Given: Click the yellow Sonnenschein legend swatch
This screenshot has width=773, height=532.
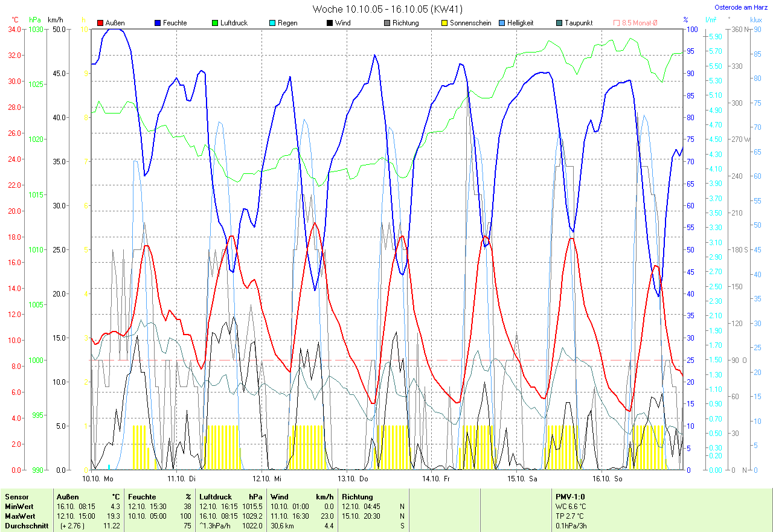Looking at the screenshot, I should 444,23.
